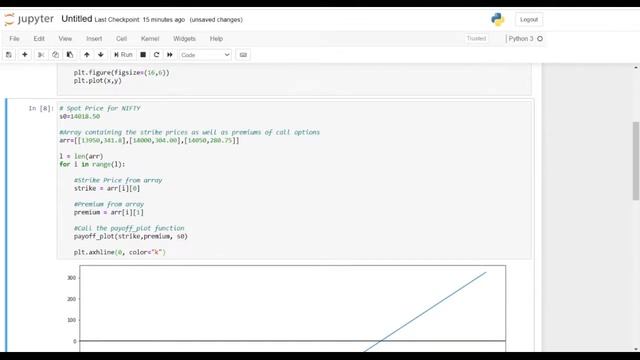The image size is (640, 360).
Task: Open the command palette keyboard icon
Action: click(x=243, y=55)
